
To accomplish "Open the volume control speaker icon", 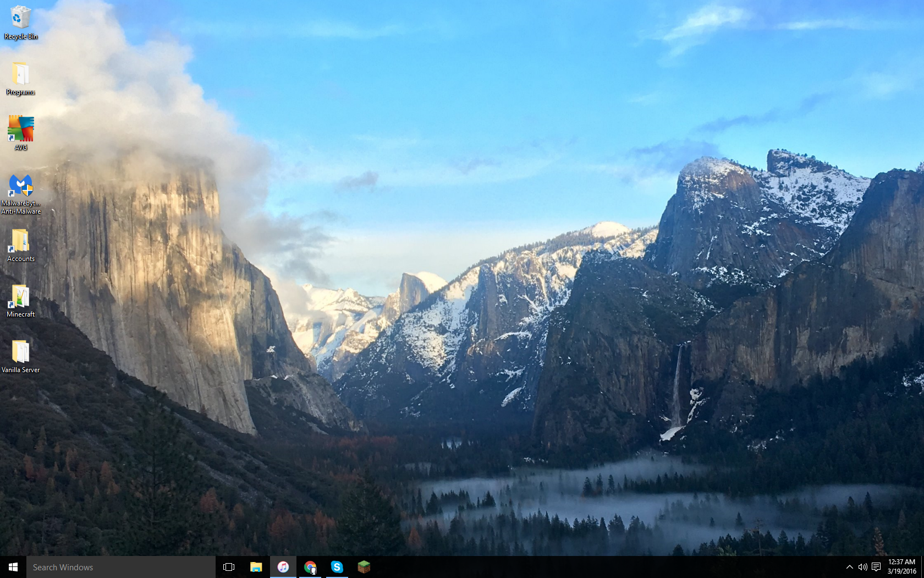I will click(x=862, y=567).
